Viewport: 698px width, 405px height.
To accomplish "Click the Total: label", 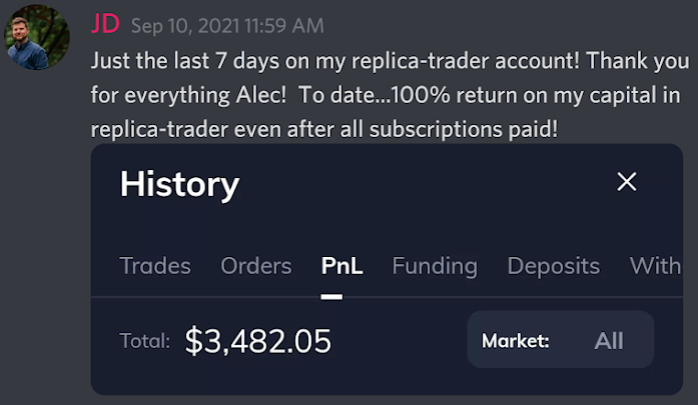I will click(x=145, y=341).
